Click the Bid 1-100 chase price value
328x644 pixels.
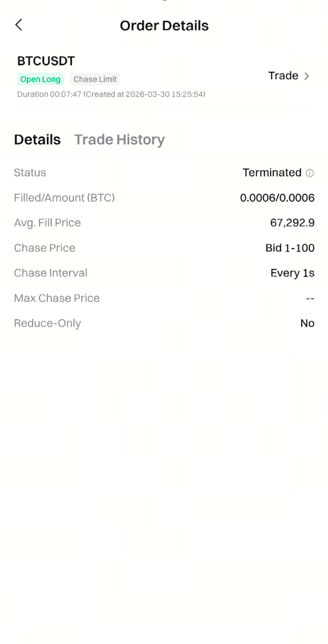click(x=290, y=248)
